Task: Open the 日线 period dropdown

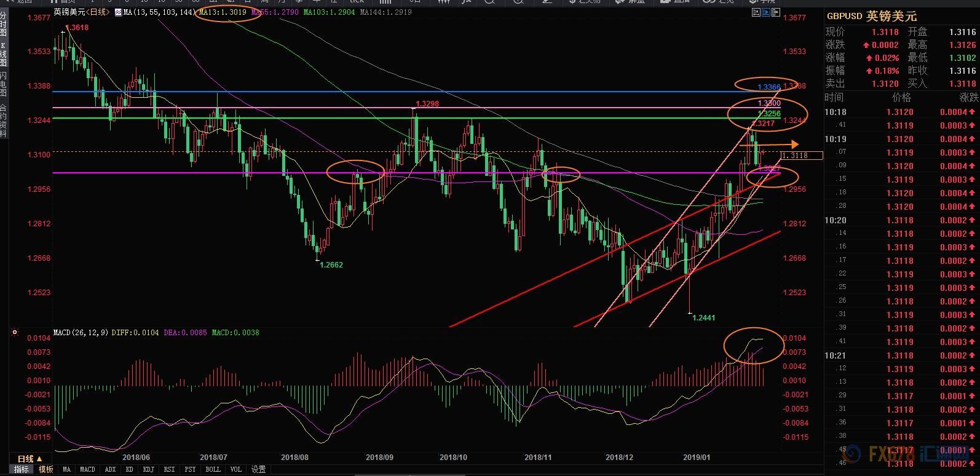Action: (x=30, y=459)
